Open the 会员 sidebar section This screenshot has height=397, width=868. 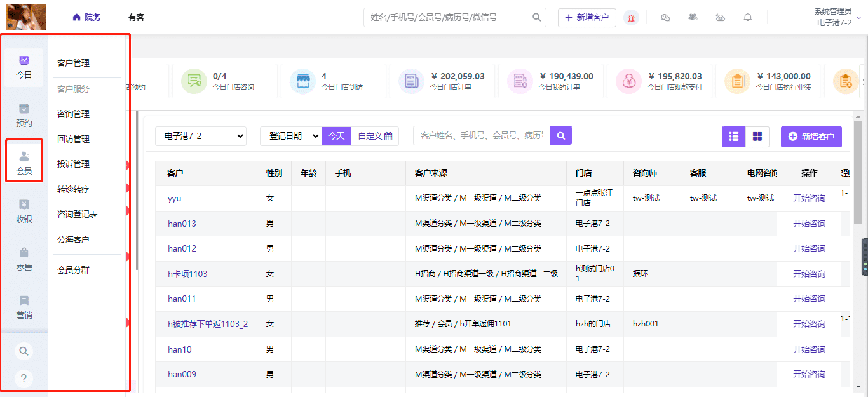[24, 161]
